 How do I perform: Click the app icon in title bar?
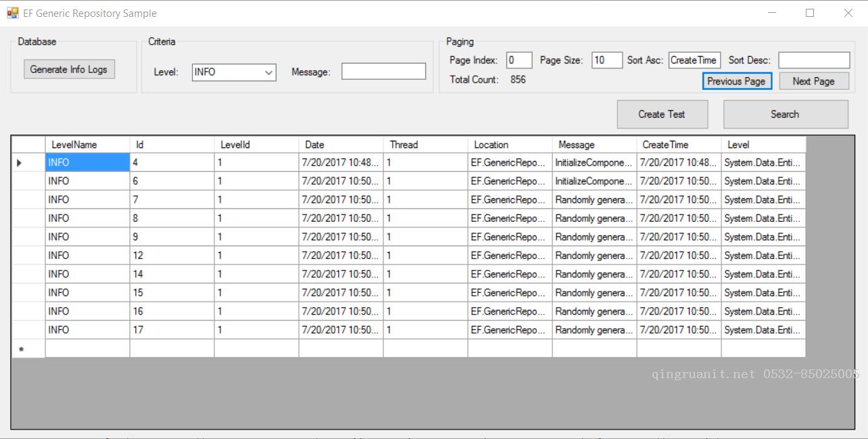tap(13, 13)
